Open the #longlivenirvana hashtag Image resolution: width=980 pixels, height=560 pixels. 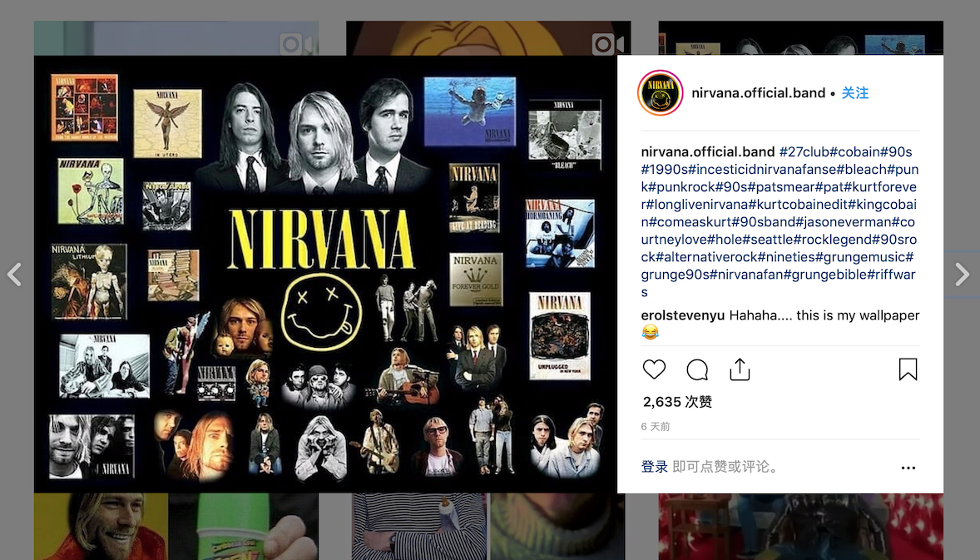(x=696, y=205)
